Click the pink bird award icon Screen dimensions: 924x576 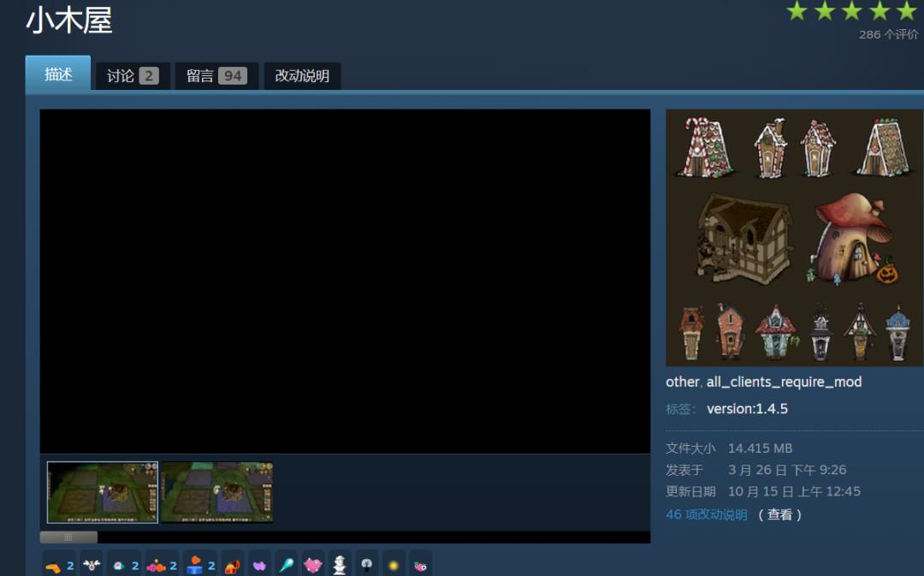420,566
